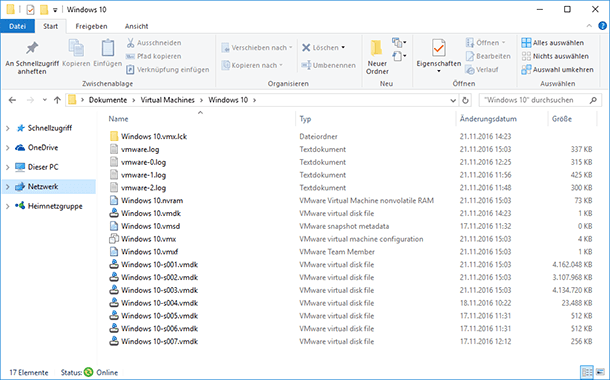Click the Kopieren icon in Zwischenablage
The image size is (610, 380).
76,48
